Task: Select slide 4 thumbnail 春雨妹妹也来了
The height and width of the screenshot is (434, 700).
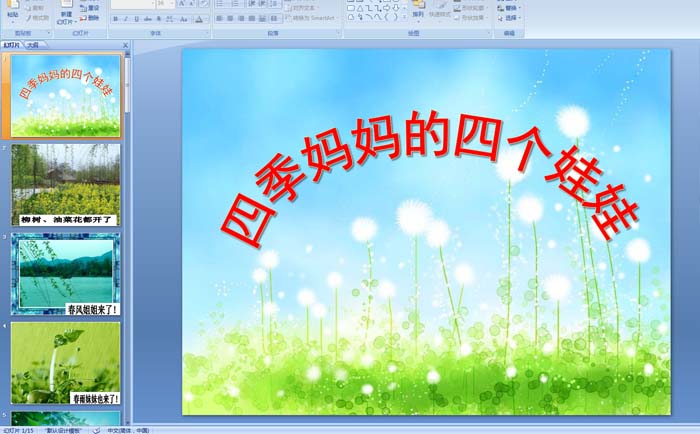Action: pos(66,363)
